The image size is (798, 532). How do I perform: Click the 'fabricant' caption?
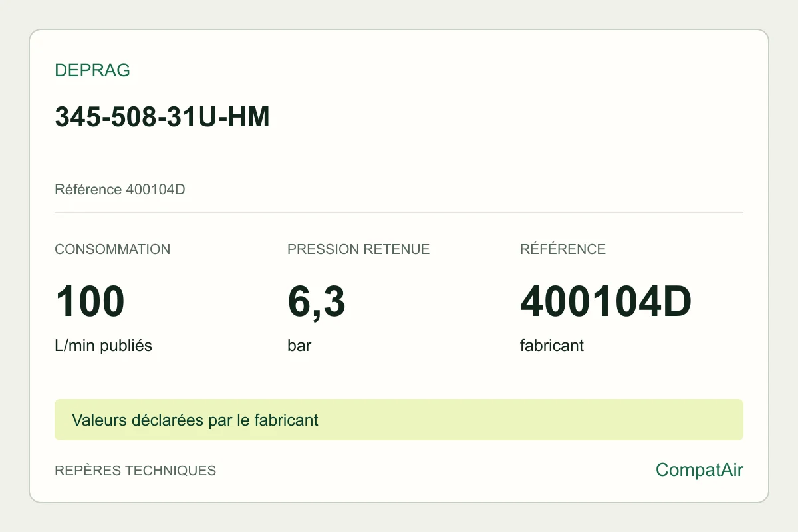click(x=552, y=346)
